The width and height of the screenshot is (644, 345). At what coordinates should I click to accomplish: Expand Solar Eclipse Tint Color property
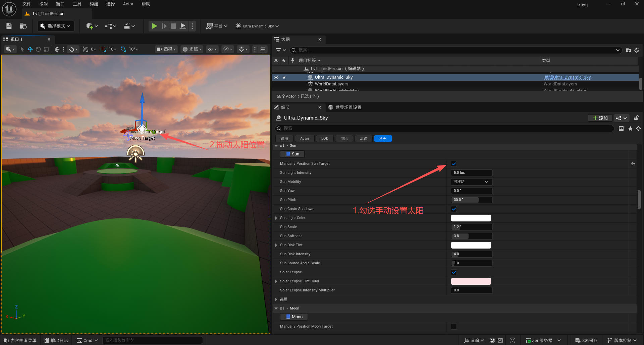[276, 281]
